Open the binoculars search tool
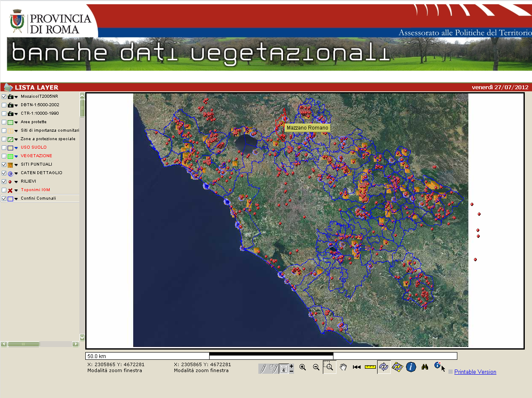The width and height of the screenshot is (532, 398). click(425, 367)
